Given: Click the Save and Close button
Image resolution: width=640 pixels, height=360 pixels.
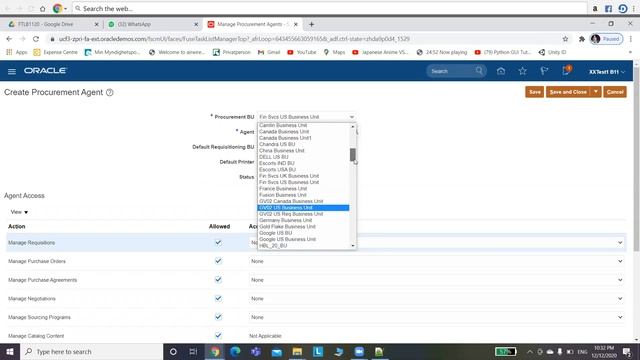Looking at the screenshot, I should (568, 92).
